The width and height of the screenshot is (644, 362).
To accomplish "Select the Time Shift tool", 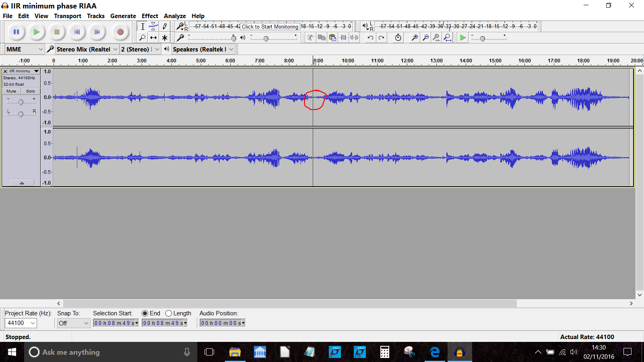I will point(153,37).
